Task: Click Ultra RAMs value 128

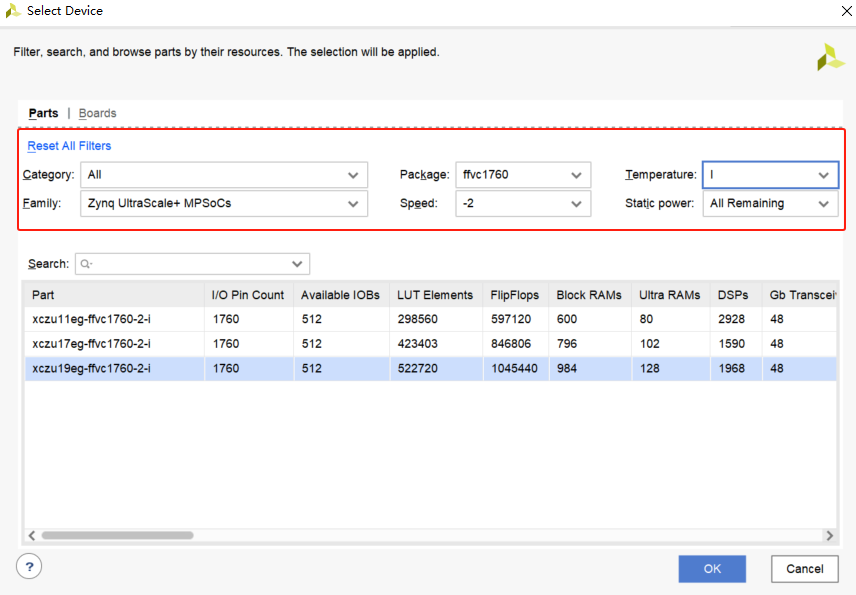Action: pyautogui.click(x=649, y=368)
